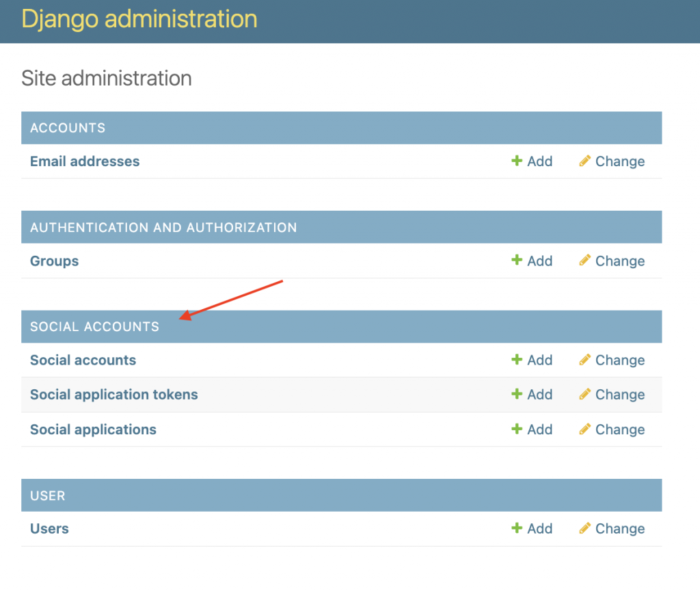Viewport: 700px width, 591px height.
Task: Open the ACCOUNTS section header
Action: click(x=68, y=128)
